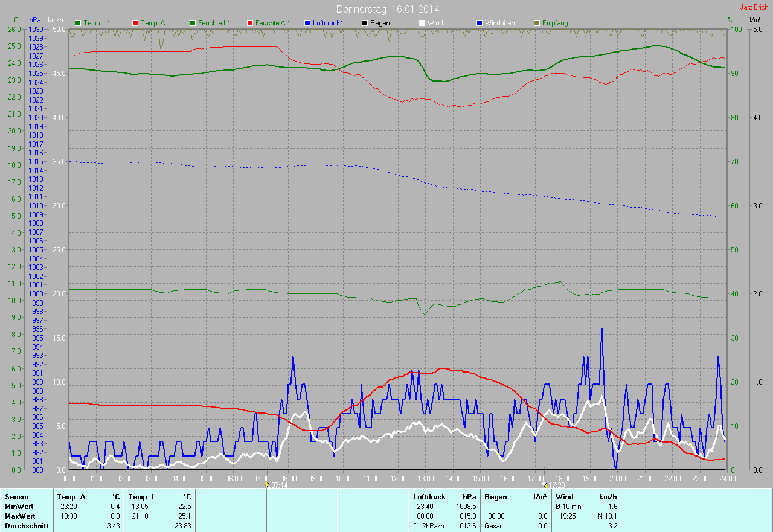This screenshot has width=773, height=532.
Task: Click the Windböen legend label text
Action: coord(500,23)
